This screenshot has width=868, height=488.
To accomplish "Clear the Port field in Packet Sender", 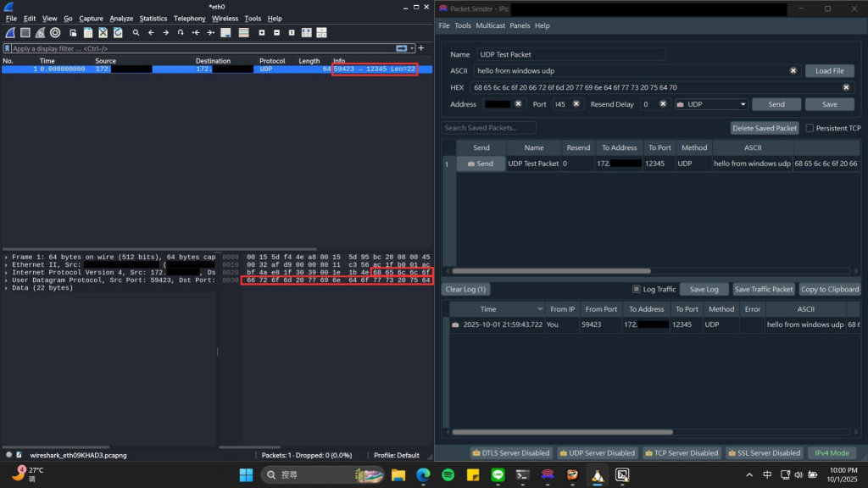I will [576, 104].
